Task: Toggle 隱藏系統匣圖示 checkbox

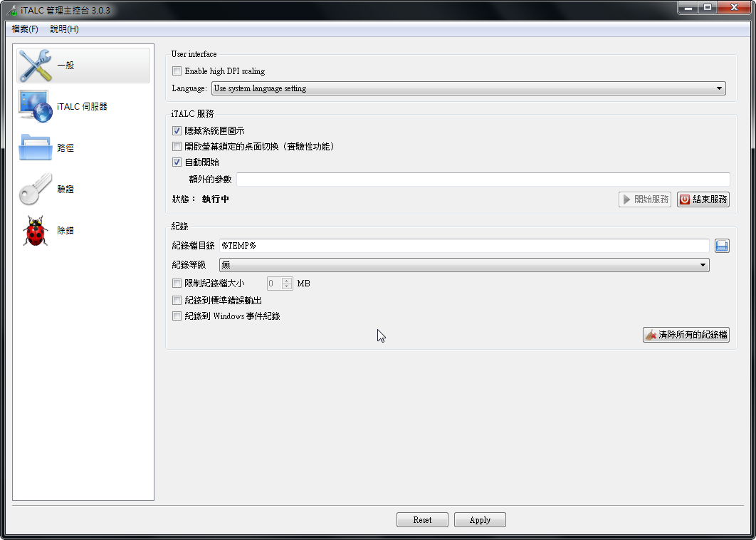Action: tap(177, 131)
